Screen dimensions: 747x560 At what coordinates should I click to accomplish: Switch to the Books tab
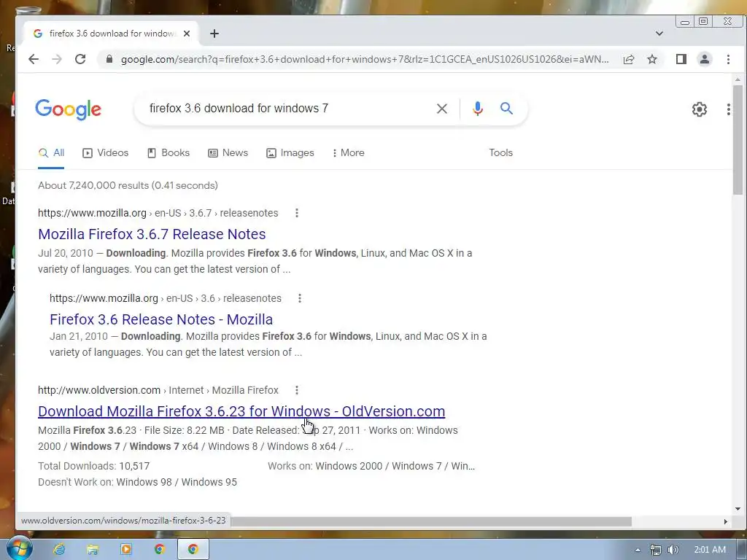pos(169,153)
